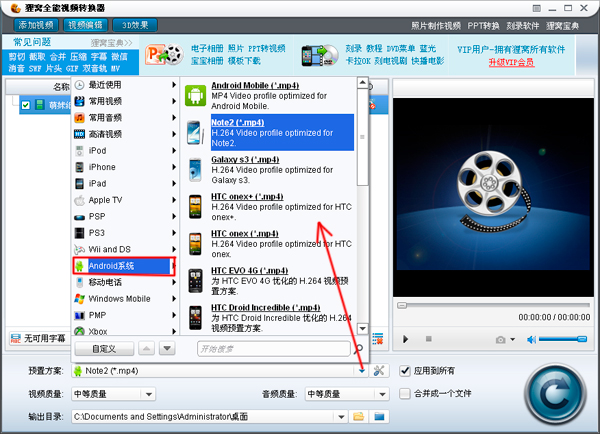
Task: Open the PPT转换 link
Action: click(x=483, y=26)
